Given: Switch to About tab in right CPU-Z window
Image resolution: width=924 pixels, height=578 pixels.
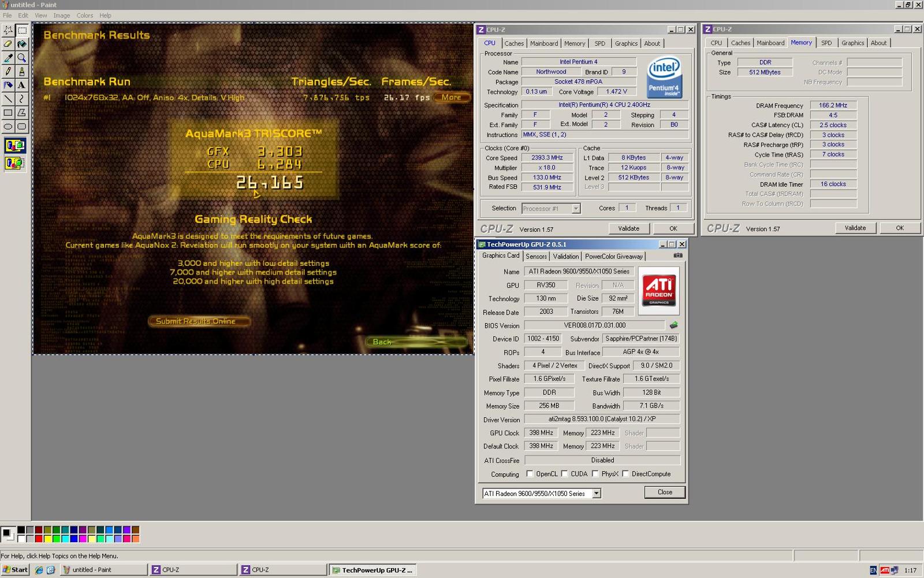Looking at the screenshot, I should pyautogui.click(x=878, y=43).
